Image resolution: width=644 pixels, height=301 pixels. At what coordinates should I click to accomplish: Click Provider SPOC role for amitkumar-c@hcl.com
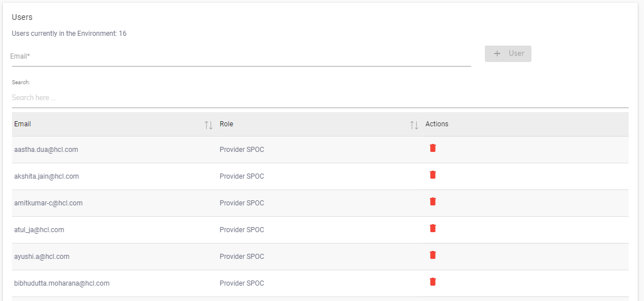click(x=242, y=203)
